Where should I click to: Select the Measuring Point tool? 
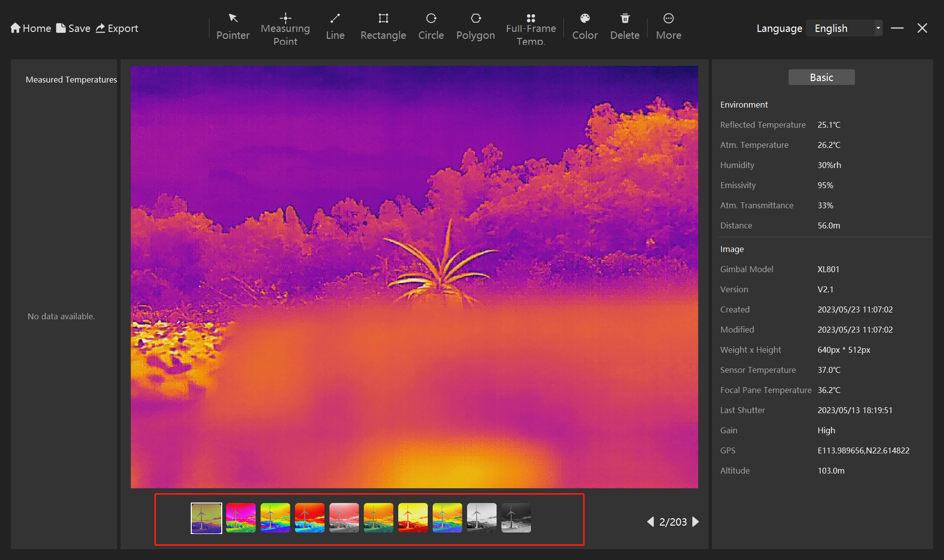pos(285,27)
